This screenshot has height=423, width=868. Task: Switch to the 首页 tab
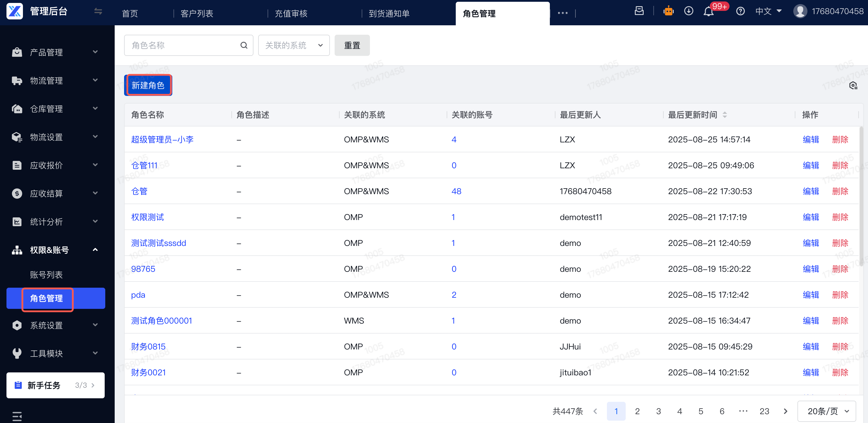(130, 13)
